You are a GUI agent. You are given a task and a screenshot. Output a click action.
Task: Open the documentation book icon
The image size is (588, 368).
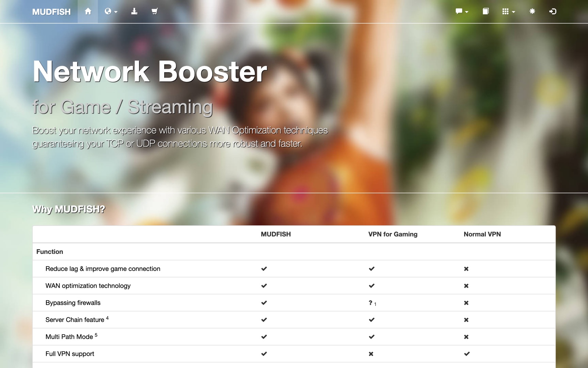click(x=485, y=11)
